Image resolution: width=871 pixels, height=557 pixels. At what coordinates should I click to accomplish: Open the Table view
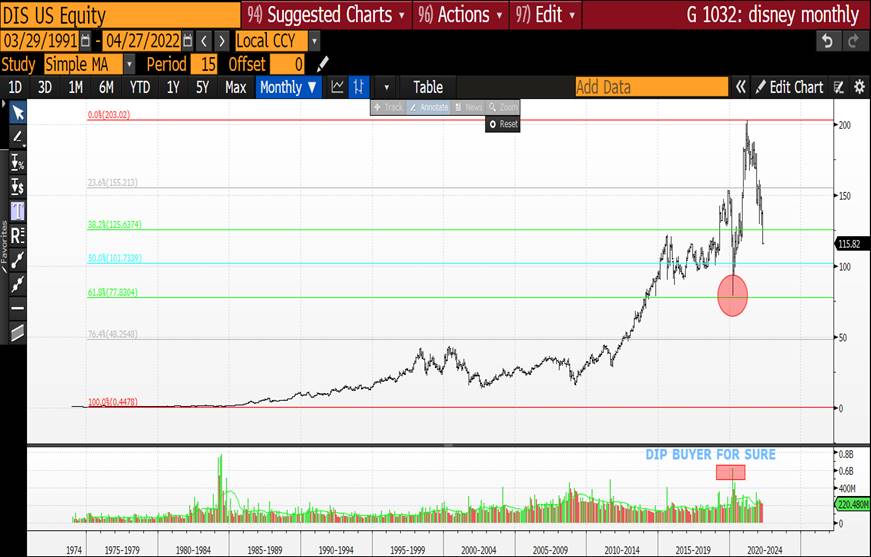pos(428,87)
